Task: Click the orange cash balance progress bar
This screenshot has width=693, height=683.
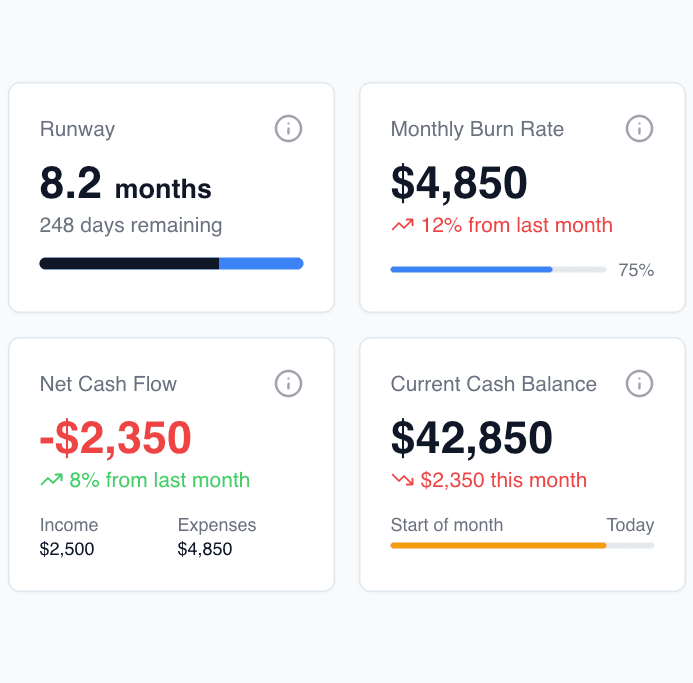Action: [x=498, y=545]
